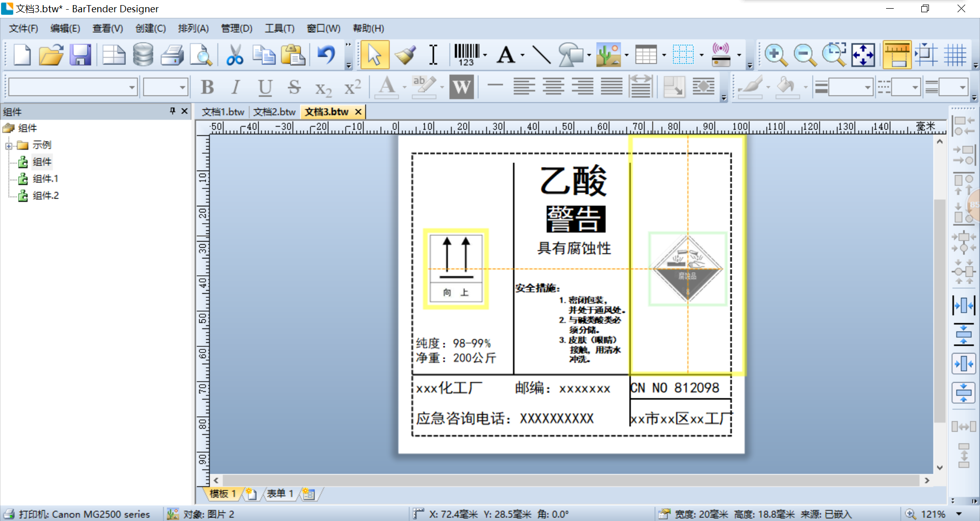The image size is (980, 521).
Task: Toggle grid lines display
Action: (955, 55)
